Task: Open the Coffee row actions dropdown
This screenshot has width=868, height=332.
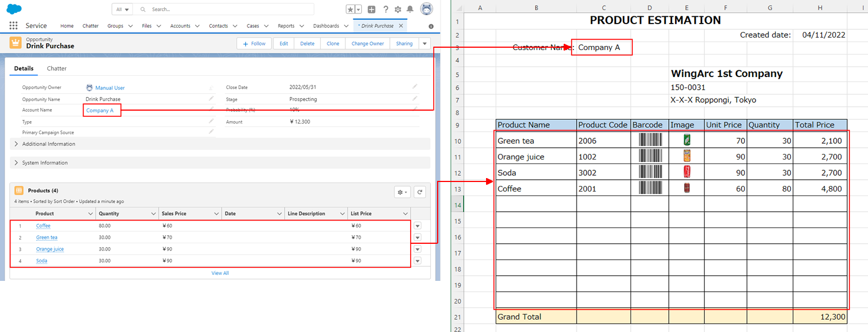Action: [x=417, y=225]
